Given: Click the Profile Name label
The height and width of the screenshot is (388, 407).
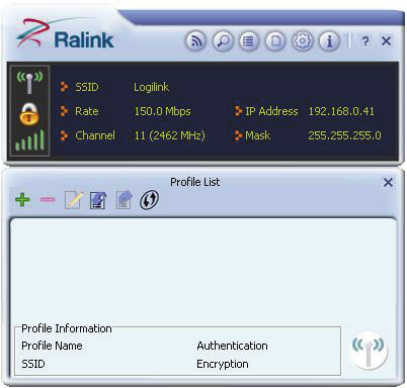Looking at the screenshot, I should click(x=52, y=346).
